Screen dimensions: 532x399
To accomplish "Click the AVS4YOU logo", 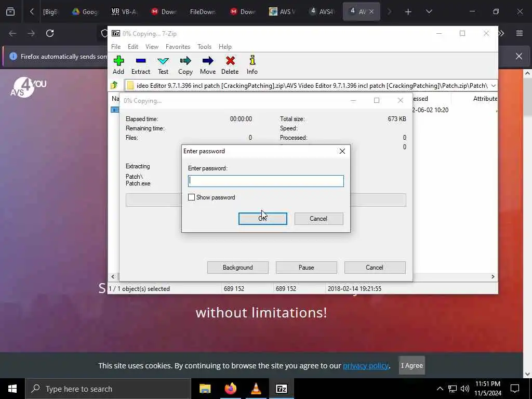I will pyautogui.click(x=28, y=87).
